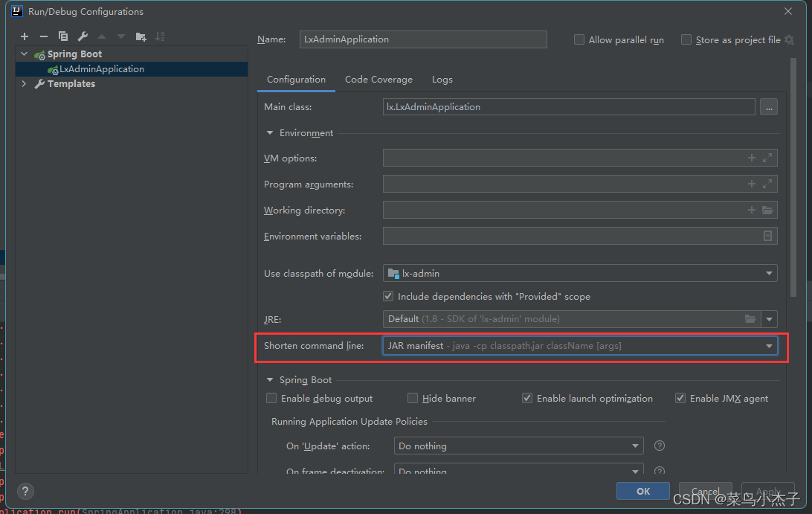Insert macro plus icon in VM options
Image resolution: width=812 pixels, height=514 pixels.
click(752, 158)
